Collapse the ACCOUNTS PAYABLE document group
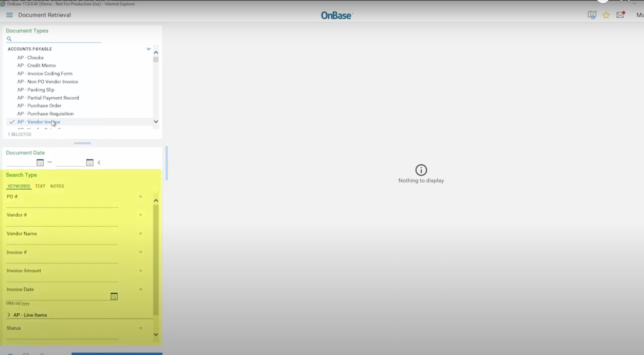The image size is (644, 355). coord(148,49)
